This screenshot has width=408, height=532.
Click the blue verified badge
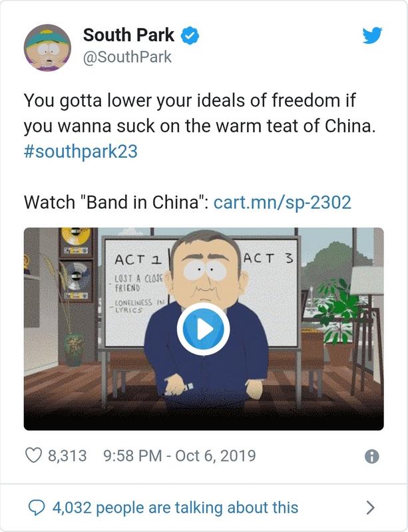click(190, 36)
